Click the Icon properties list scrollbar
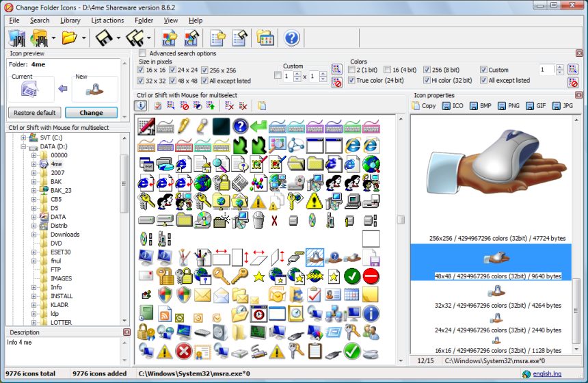588x383 pixels. click(x=576, y=311)
